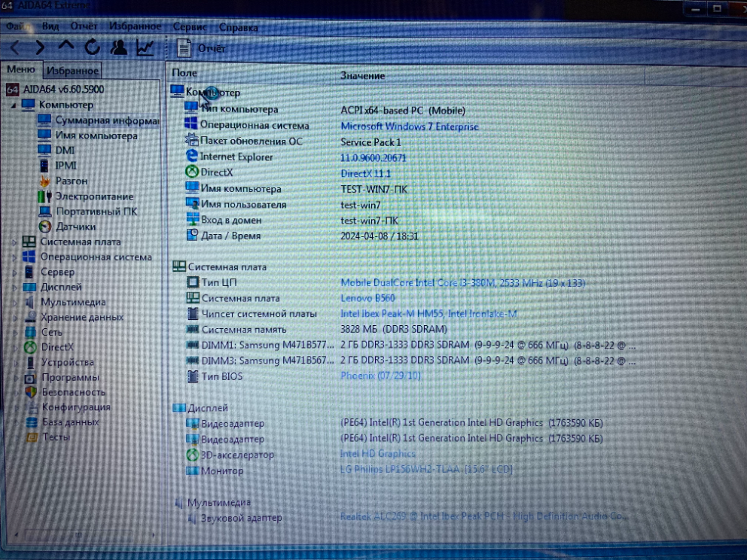This screenshot has height=560, width=747.
Task: Click the Программы icon in the tree
Action: (30, 378)
